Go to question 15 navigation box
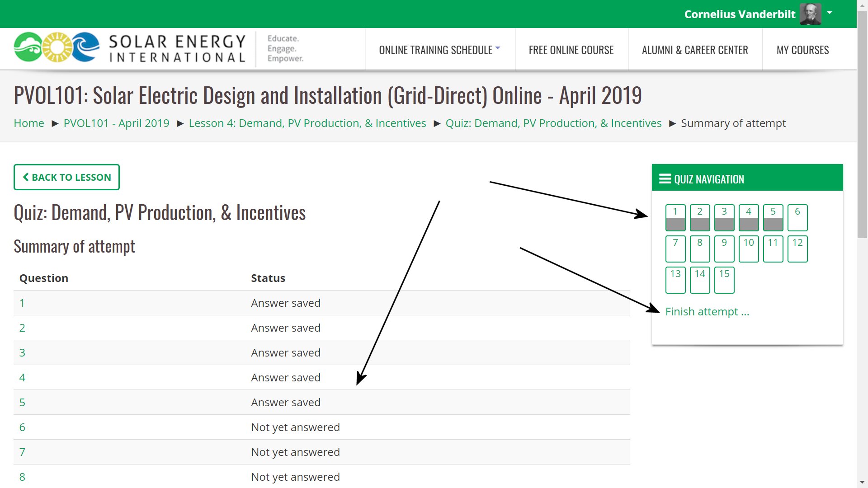868x488 pixels. tap(724, 280)
